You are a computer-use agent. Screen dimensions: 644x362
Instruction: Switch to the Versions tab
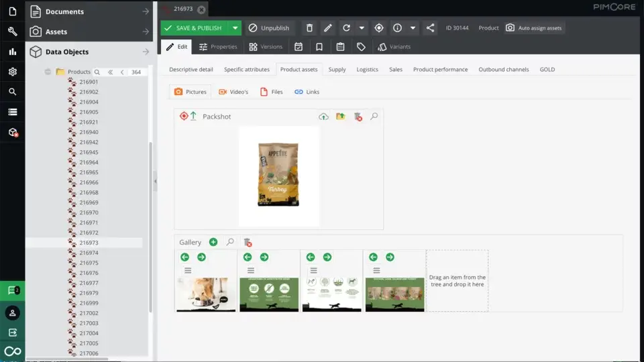(x=266, y=47)
